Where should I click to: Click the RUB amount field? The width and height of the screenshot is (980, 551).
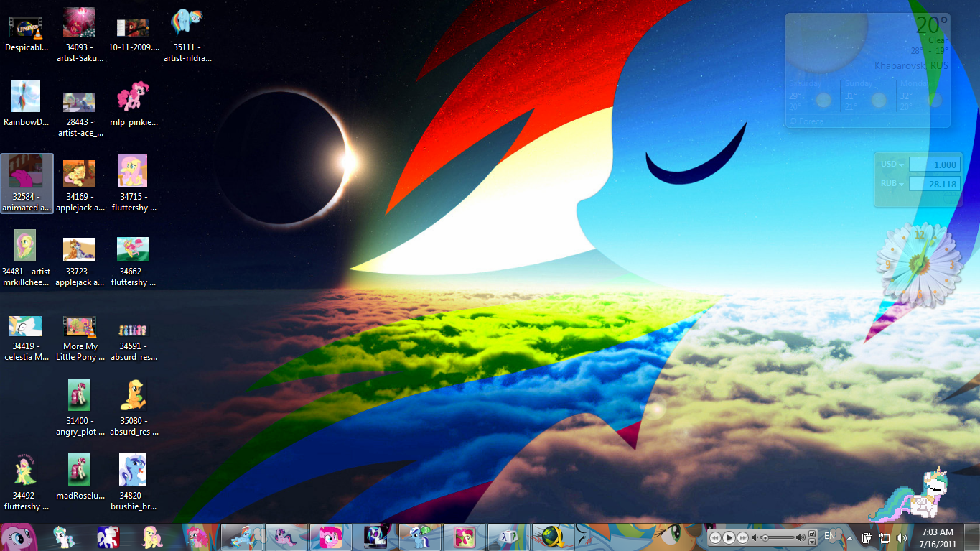(934, 184)
